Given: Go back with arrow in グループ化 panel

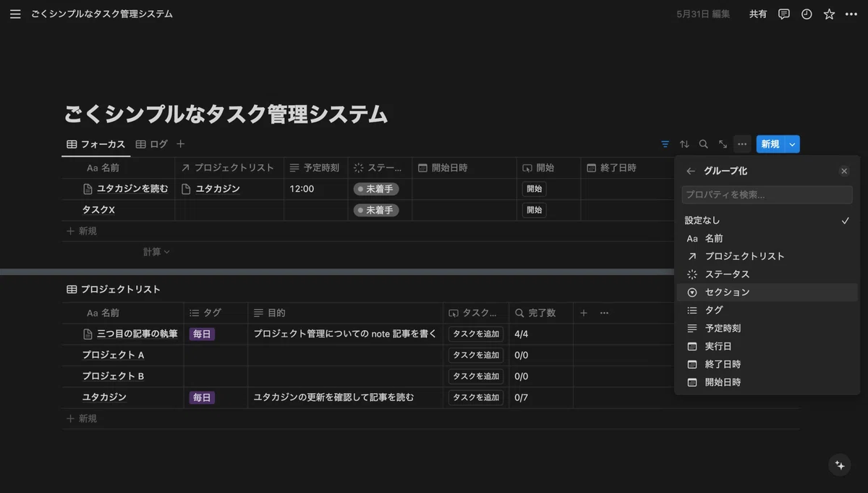Looking at the screenshot, I should (x=691, y=171).
